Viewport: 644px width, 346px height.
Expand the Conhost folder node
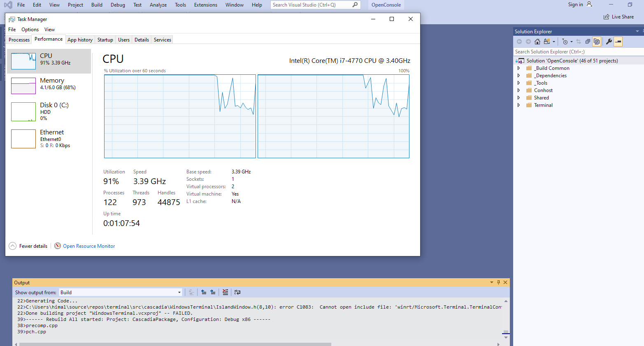519,90
